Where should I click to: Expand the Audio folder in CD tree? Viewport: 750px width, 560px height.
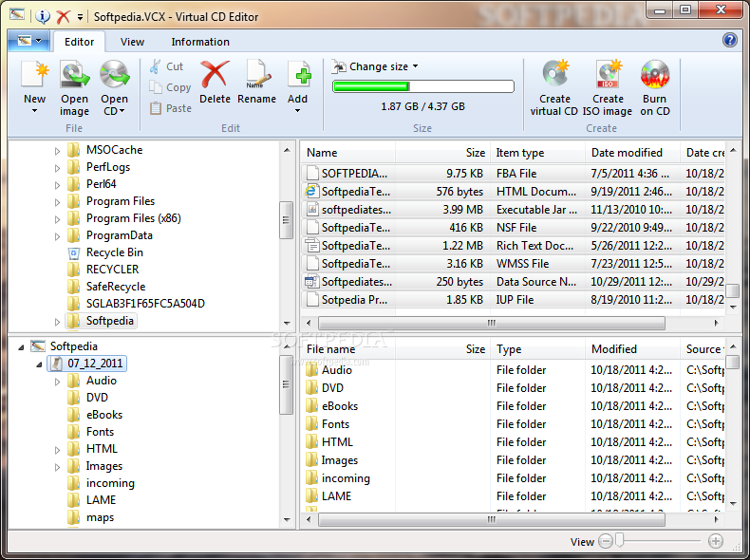pos(57,382)
